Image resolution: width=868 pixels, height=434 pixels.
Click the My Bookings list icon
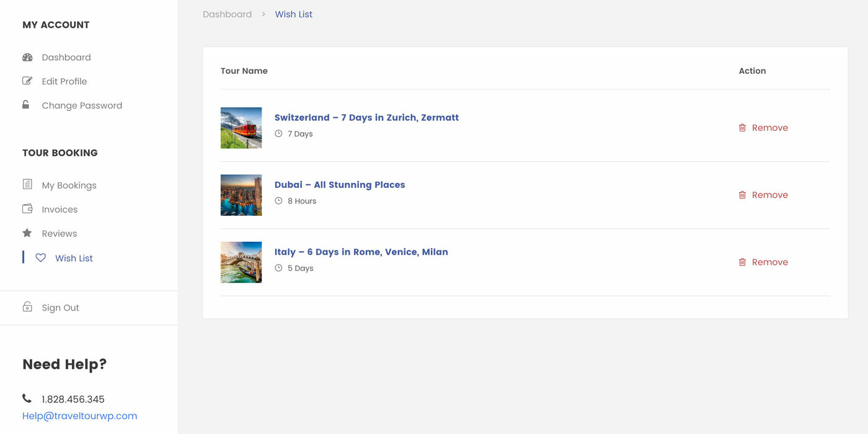click(x=27, y=184)
